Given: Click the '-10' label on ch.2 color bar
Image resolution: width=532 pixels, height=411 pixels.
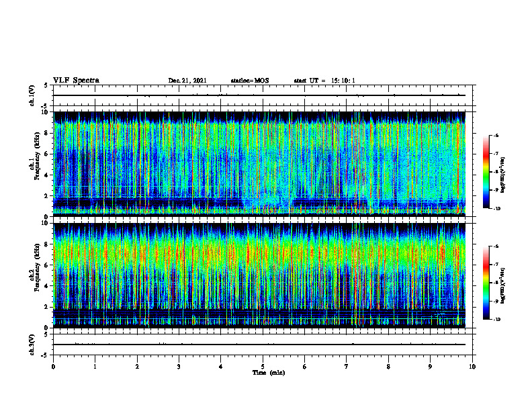Looking at the screenshot, I should tap(496, 320).
